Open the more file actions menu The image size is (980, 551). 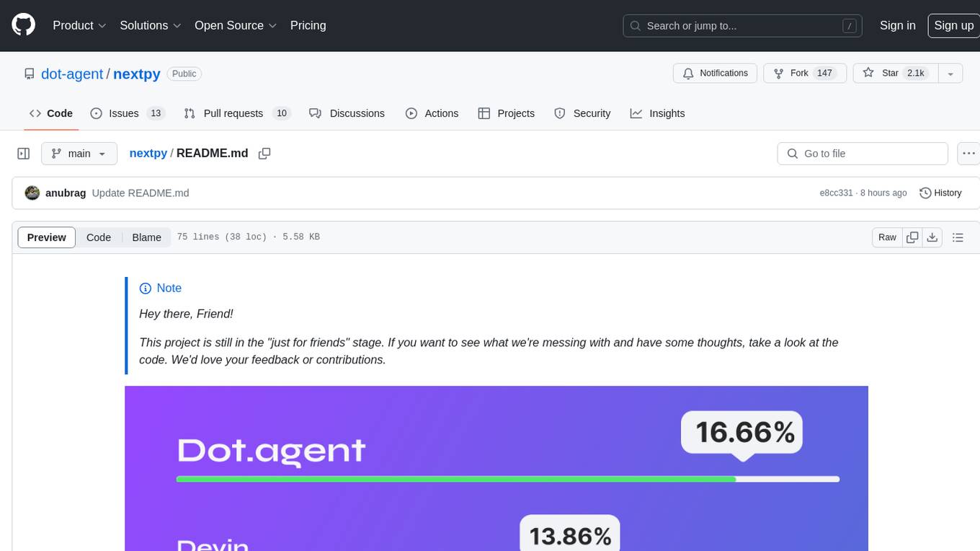tap(968, 154)
